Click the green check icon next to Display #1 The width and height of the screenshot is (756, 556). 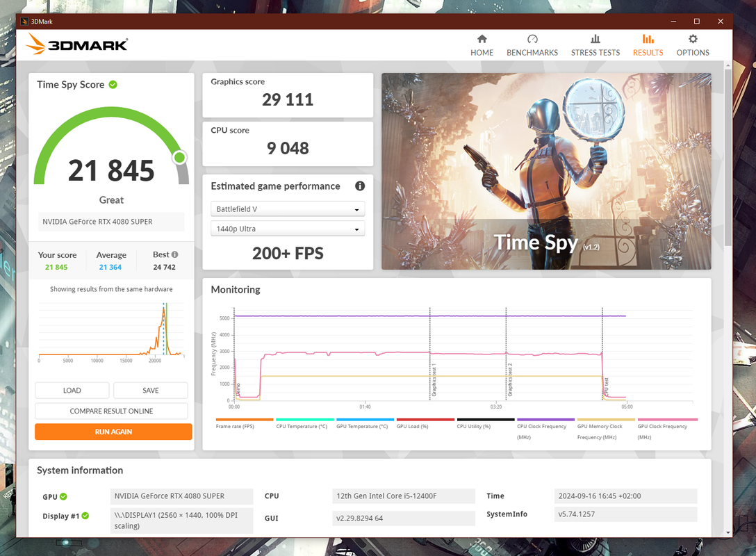(x=85, y=516)
